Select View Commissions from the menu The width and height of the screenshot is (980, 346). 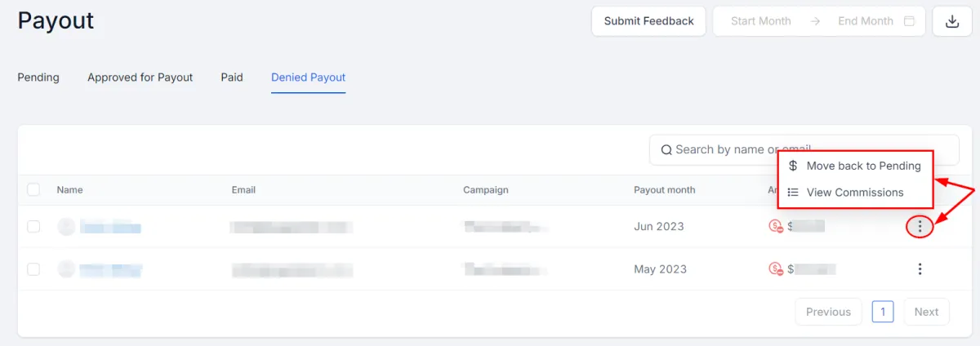855,193
